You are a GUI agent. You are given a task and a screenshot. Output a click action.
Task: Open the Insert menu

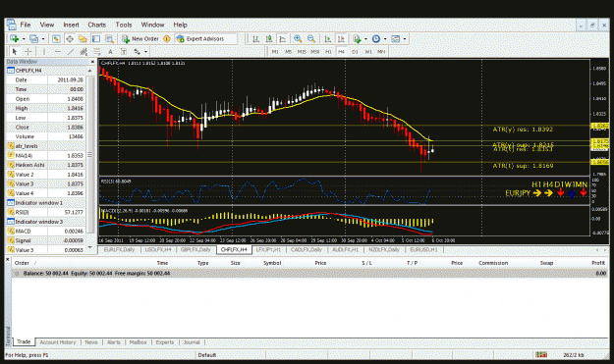coord(72,25)
